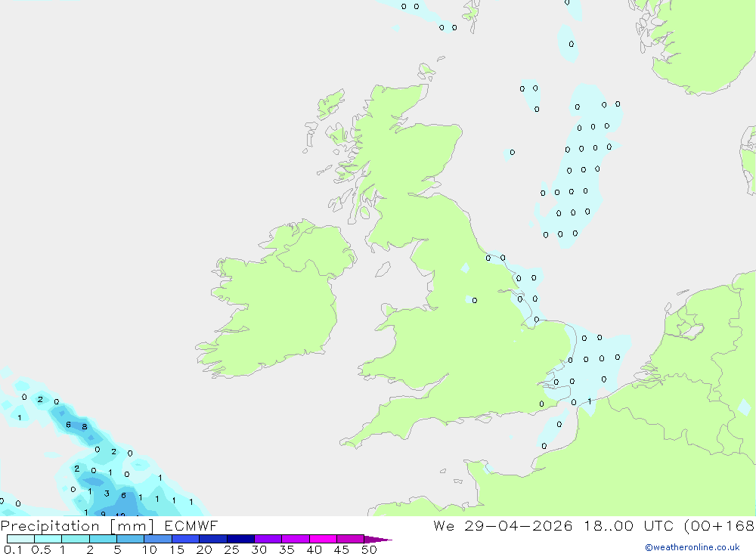Viewport: 756px width, 554px height.
Task: Click the legend arrow tip above 50 mm
Action: 378,540
